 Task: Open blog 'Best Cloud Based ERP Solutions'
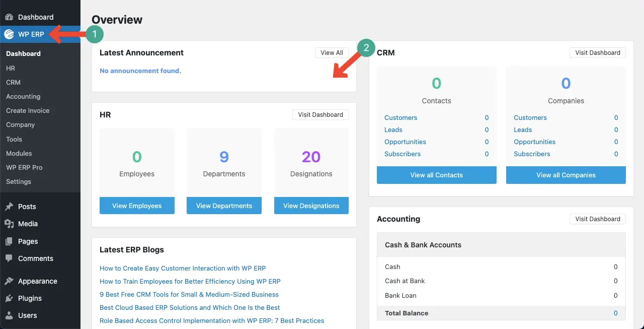pyautogui.click(x=190, y=307)
